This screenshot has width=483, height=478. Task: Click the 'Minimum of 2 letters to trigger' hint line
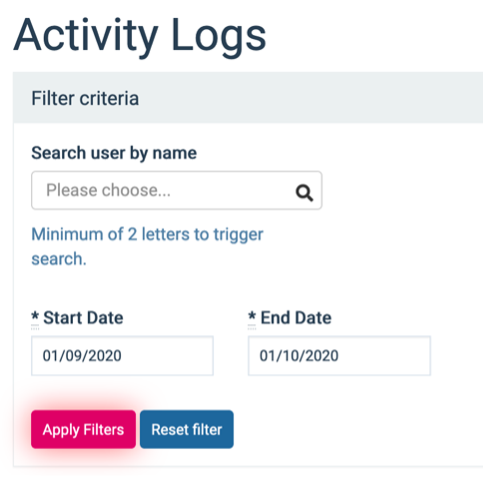pyautogui.click(x=147, y=235)
